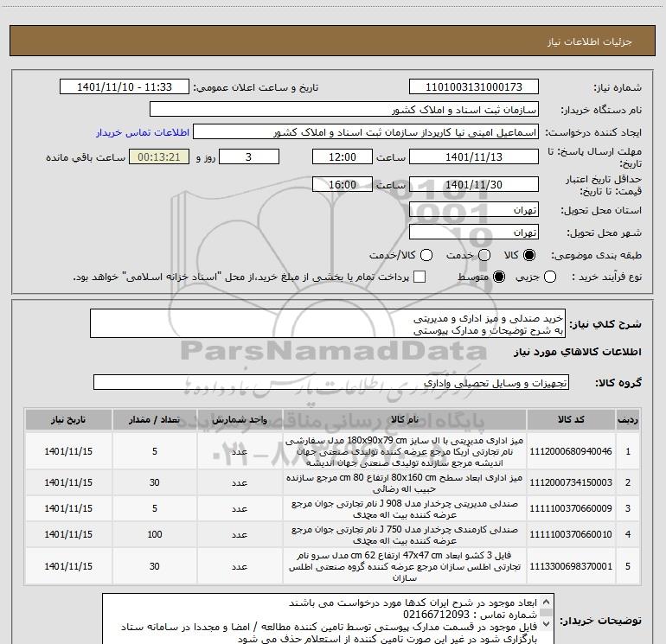Click scroll up arrow in buyer notes
The width and height of the screenshot is (666, 644).
[547, 602]
